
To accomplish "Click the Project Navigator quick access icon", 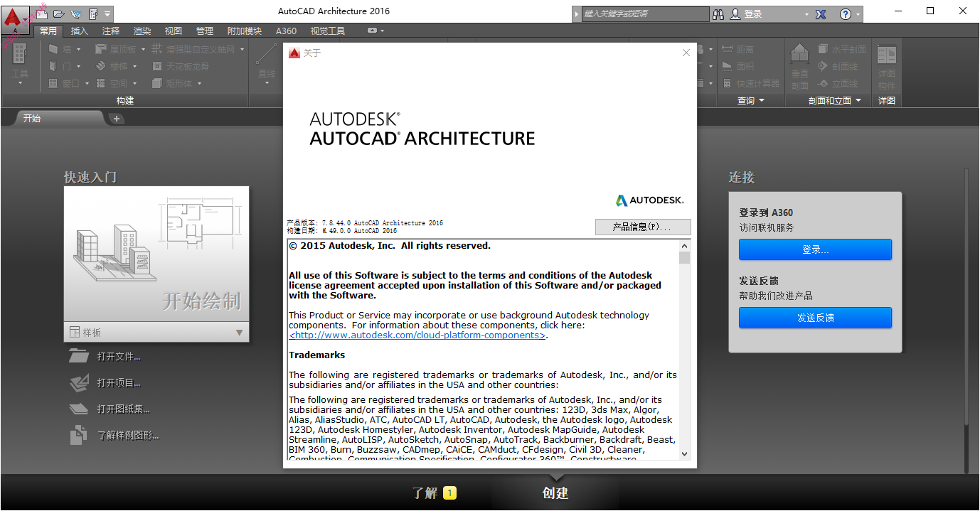I will click(92, 14).
